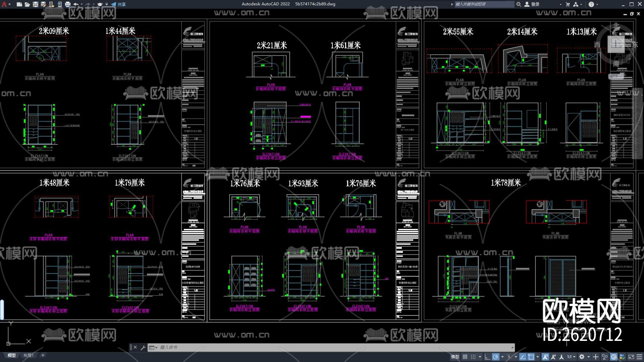Screen dimensions: 644x362
Task: Open the AutoCAD application menu button
Action: pos(4,4)
